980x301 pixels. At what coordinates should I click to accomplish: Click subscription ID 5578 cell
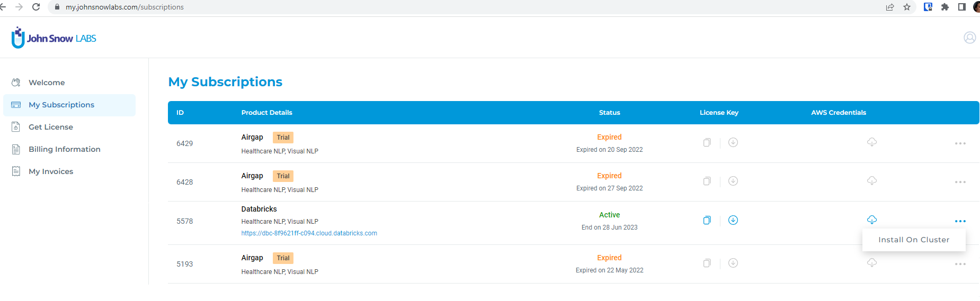click(185, 221)
